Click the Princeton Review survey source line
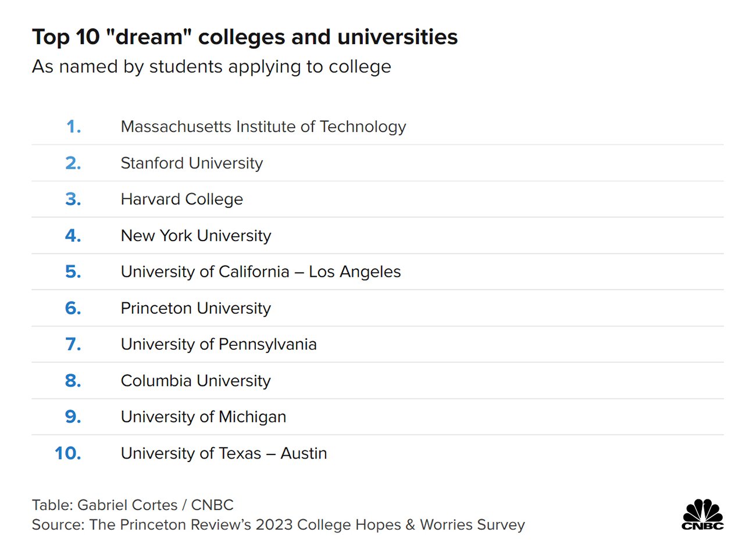 pos(278,525)
